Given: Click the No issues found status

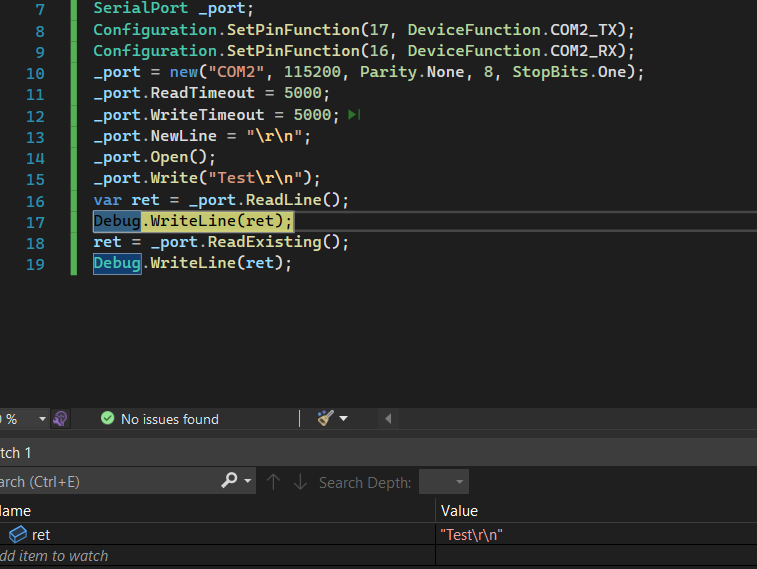Looking at the screenshot, I should coord(169,419).
